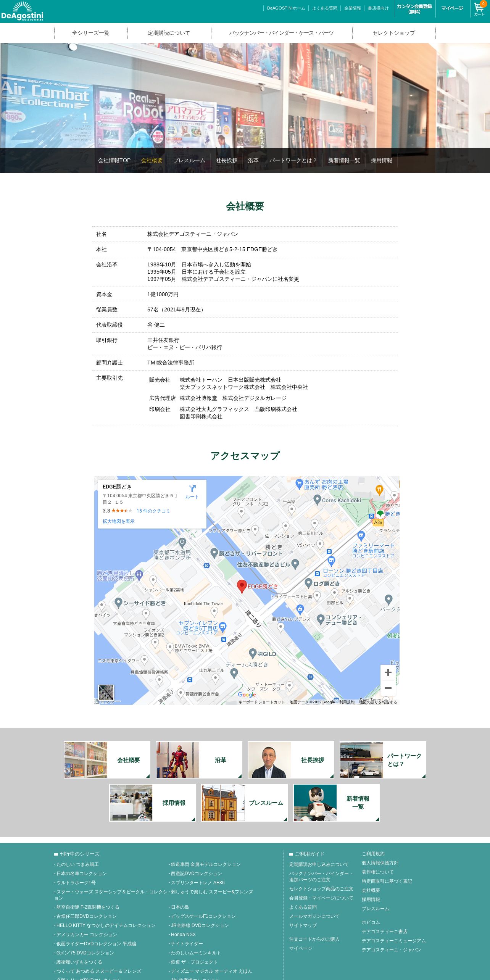The image size is (490, 980).
Task: Open 定期購読について navigation item
Action: (169, 33)
